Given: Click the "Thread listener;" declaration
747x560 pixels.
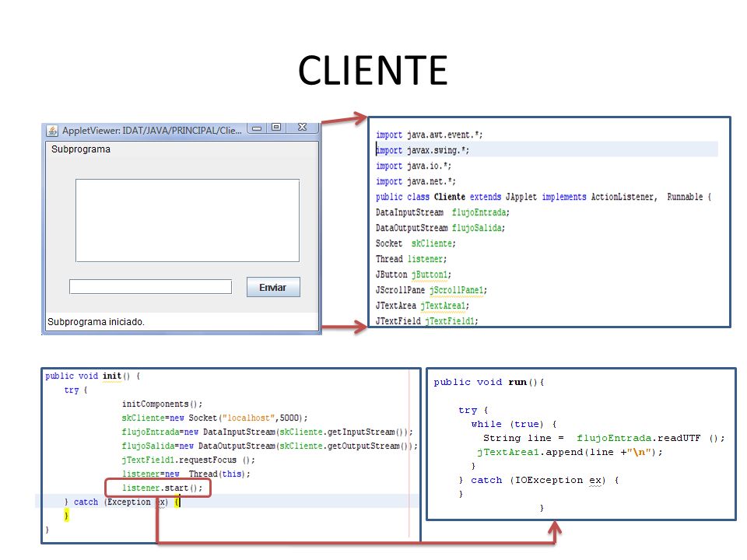Looking at the screenshot, I should point(411,259).
